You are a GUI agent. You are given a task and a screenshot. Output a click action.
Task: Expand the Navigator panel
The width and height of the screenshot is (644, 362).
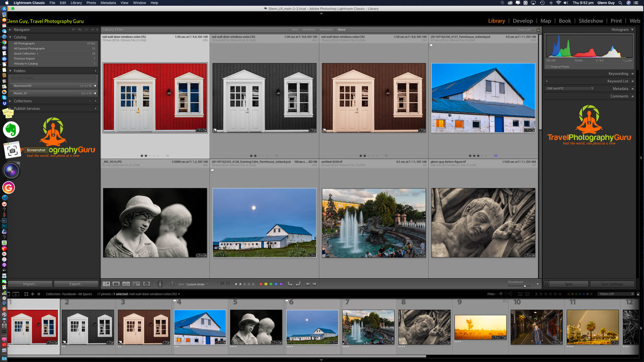pyautogui.click(x=10, y=30)
